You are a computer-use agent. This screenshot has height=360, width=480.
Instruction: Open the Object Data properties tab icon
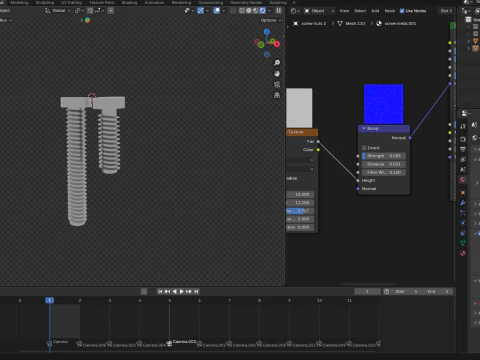(x=463, y=243)
